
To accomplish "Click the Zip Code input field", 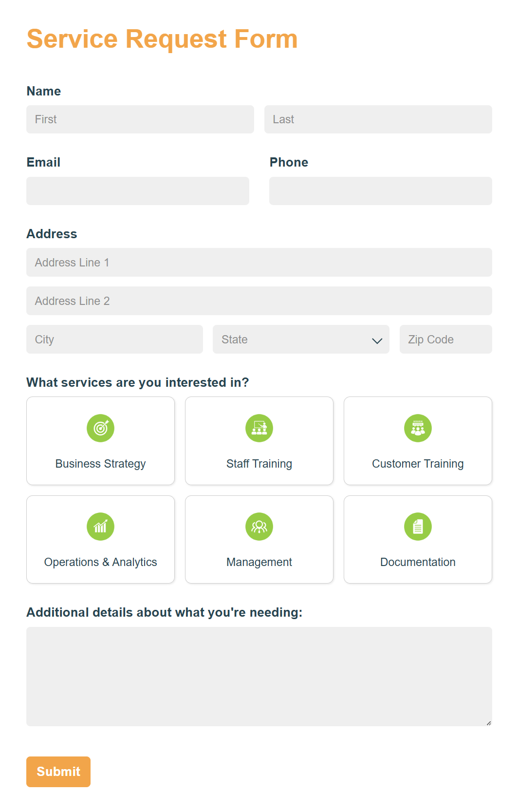I will [x=445, y=340].
